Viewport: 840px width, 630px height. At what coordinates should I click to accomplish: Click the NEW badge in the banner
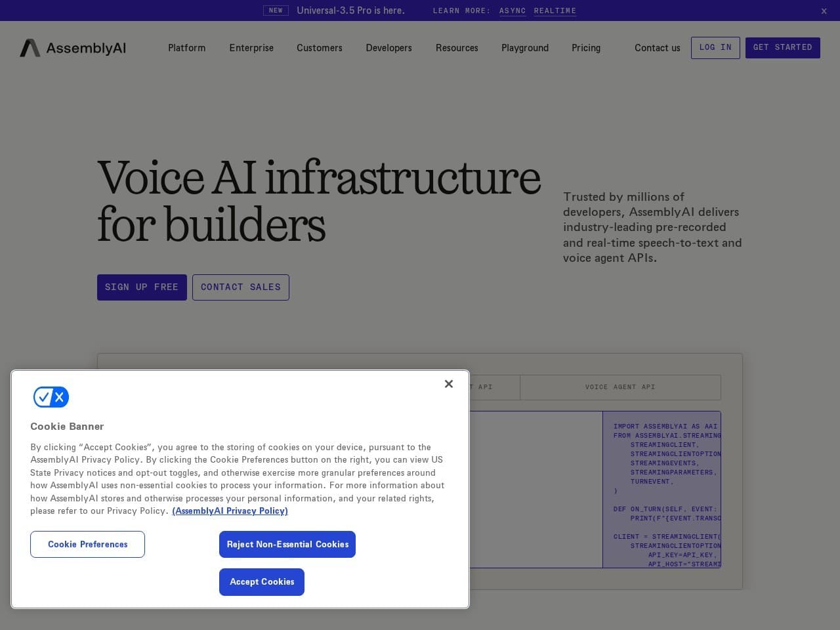point(276,10)
